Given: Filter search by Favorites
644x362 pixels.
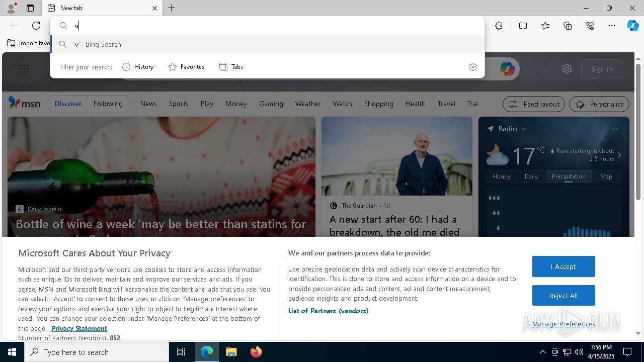Looking at the screenshot, I should (x=187, y=67).
